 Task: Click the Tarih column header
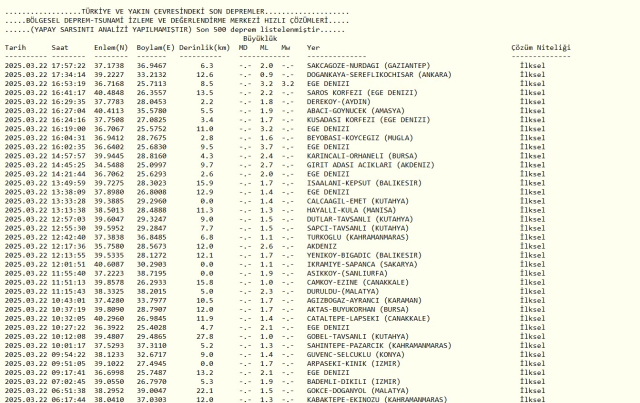click(16, 47)
